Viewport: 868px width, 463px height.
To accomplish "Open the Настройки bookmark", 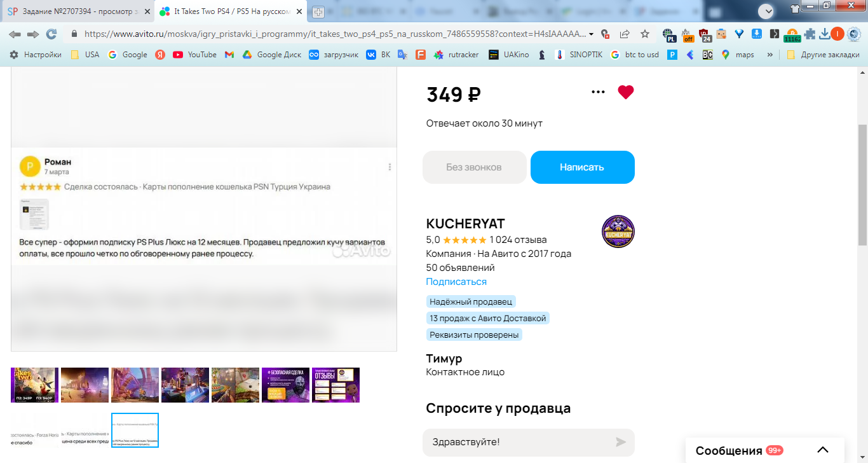I will pos(36,55).
